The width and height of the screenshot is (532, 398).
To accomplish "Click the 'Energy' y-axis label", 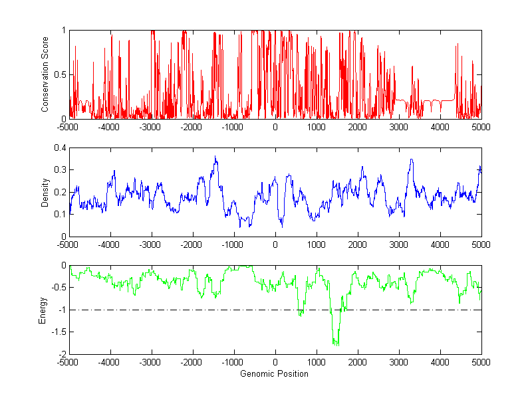I will click(43, 310).
